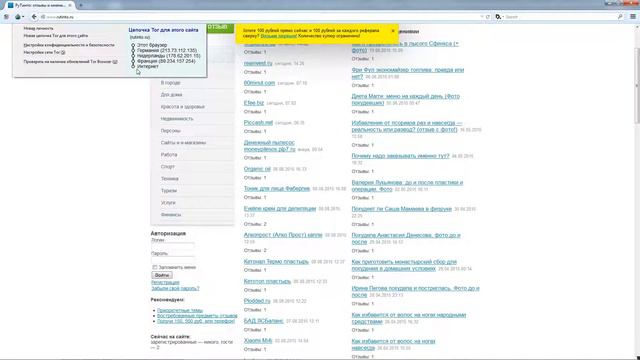
Task: Close the yellow notification banner
Action: [393, 31]
